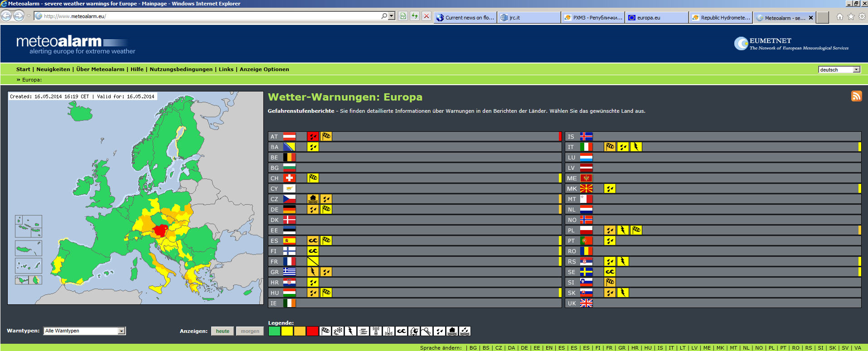The image size is (868, 351).
Task: Click the fog warning icon in the SE row
Action: 610,272
